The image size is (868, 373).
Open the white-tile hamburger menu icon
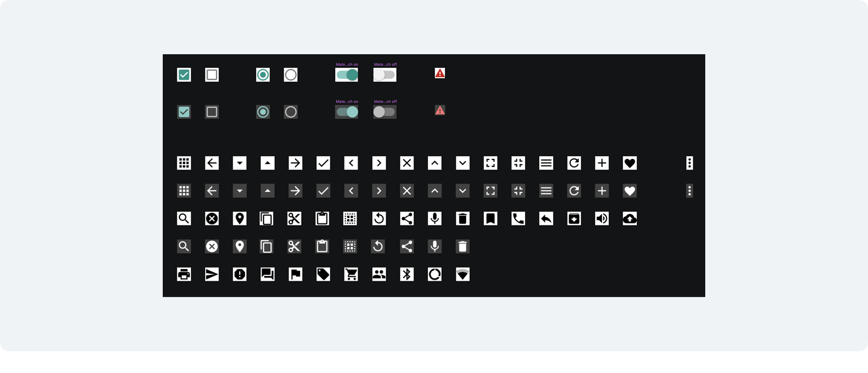[x=546, y=163]
